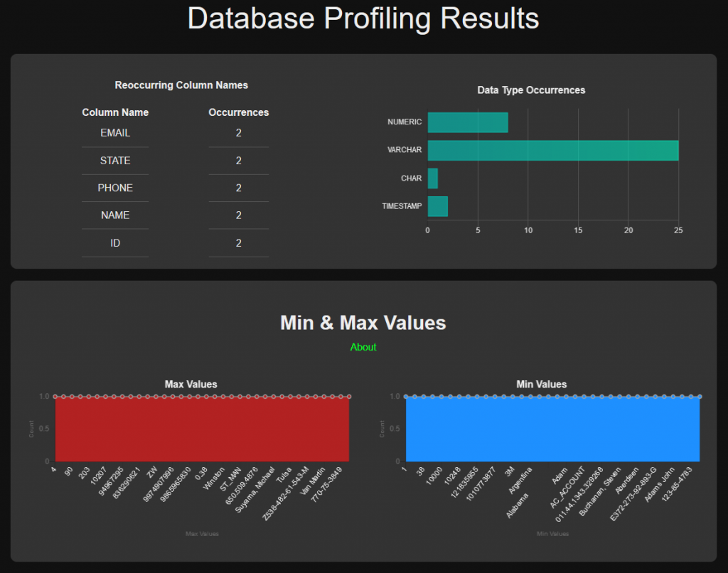Screen dimensions: 728x573
Task: Click the ID entry in Reoccurring Column Names
Action: [x=115, y=242]
